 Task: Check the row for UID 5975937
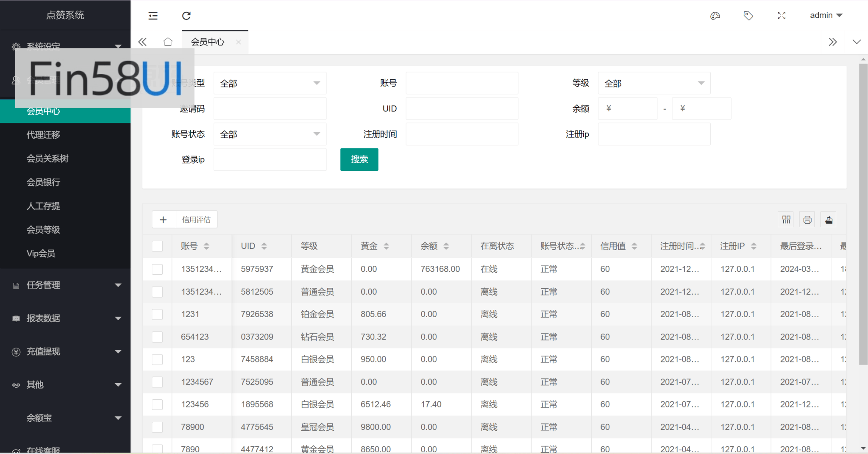point(157,269)
